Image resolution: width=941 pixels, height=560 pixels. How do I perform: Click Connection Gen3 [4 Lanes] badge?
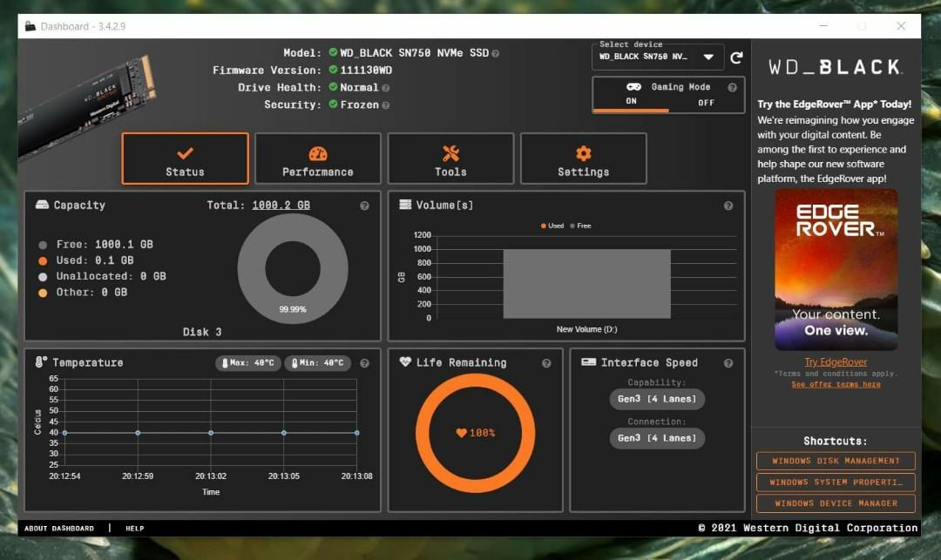click(657, 438)
